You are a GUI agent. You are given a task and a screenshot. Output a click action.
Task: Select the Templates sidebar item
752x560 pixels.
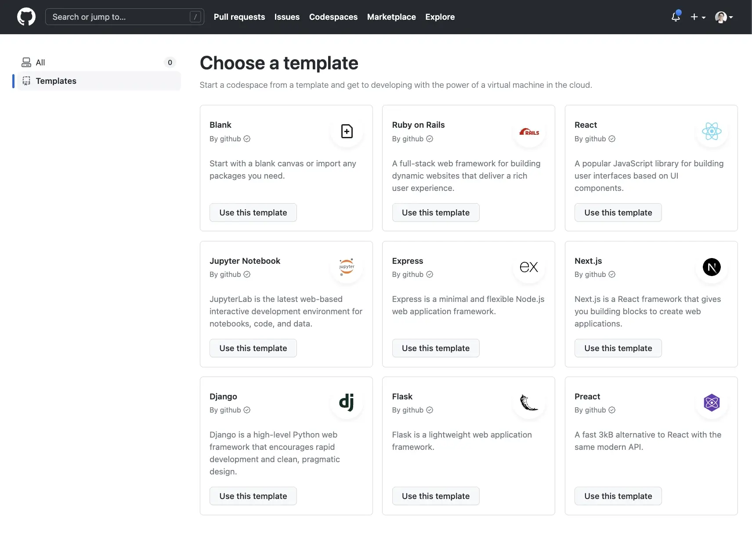pos(56,81)
